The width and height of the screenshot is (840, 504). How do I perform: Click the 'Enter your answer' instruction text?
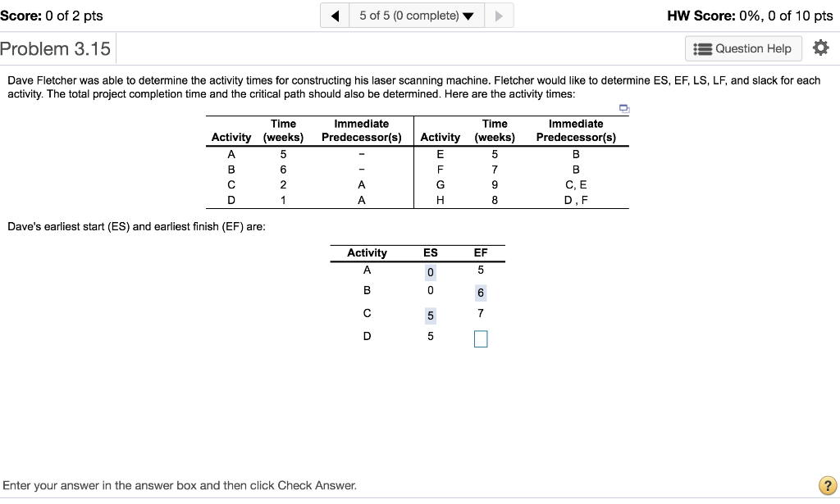click(180, 485)
